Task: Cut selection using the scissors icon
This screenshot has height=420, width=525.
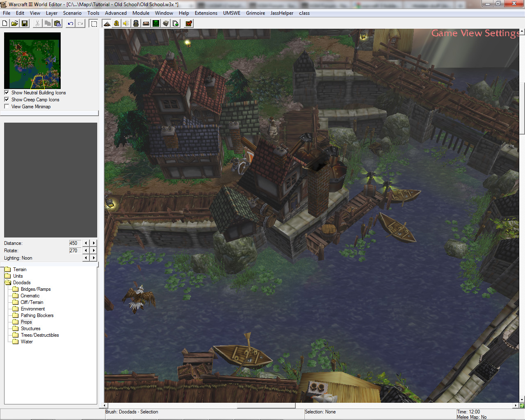Action: coord(37,23)
